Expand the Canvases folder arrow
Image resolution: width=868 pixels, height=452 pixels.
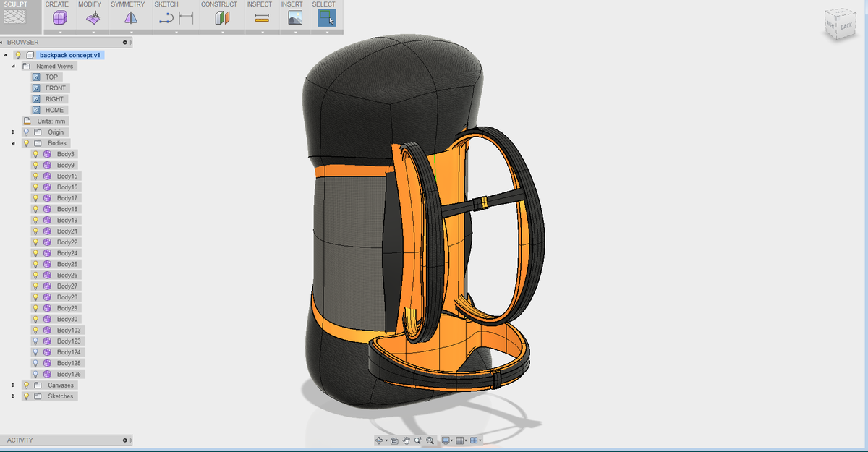[14, 385]
